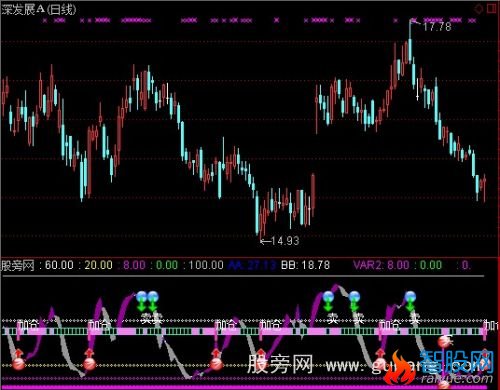Click the 股旁网 indicator name label
This screenshot has height=390, width=500.
[x=18, y=265]
